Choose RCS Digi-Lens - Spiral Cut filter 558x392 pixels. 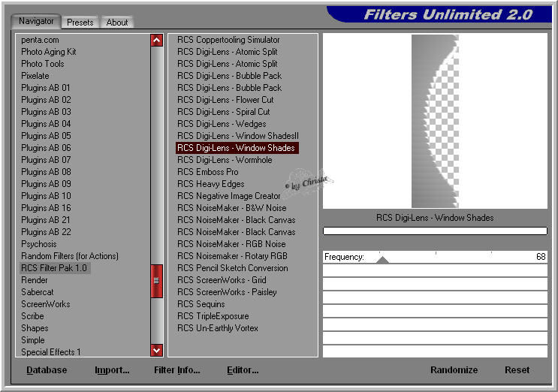pos(224,112)
